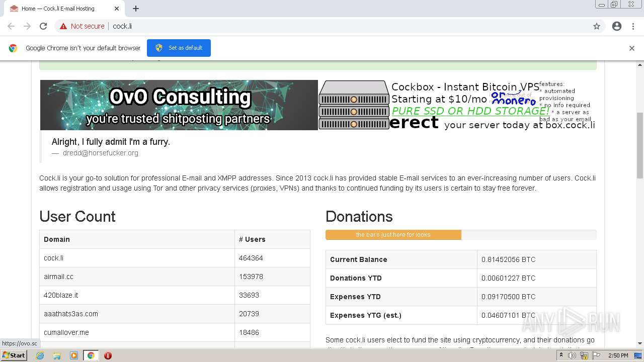Click the taskbar clock showing 2:50 PM
The width and height of the screenshot is (644, 362).
[x=618, y=355]
